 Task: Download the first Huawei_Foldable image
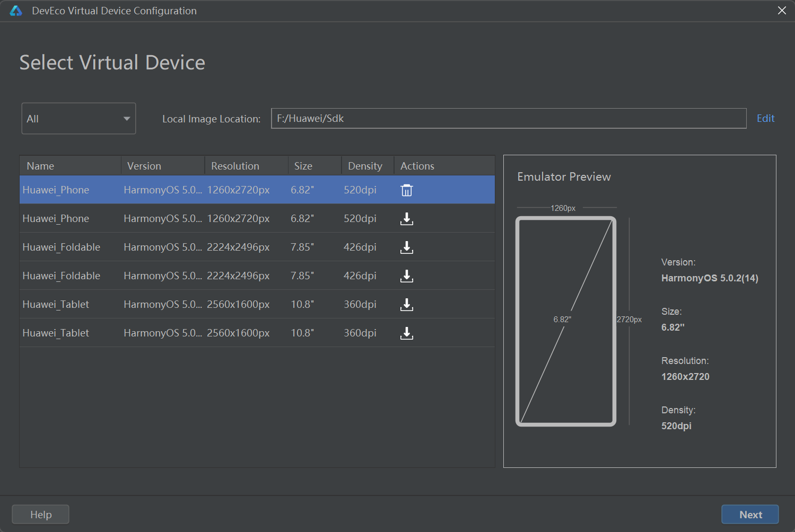pos(407,247)
